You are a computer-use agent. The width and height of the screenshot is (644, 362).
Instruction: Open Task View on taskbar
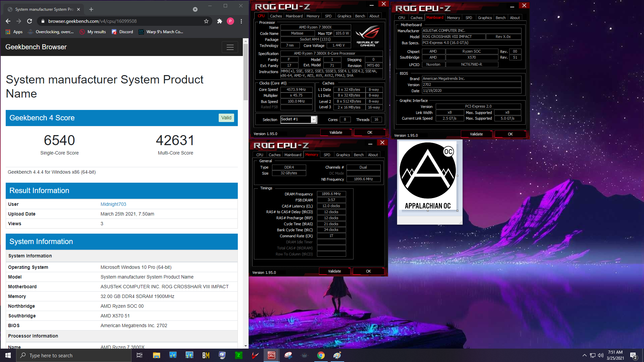(x=140, y=355)
